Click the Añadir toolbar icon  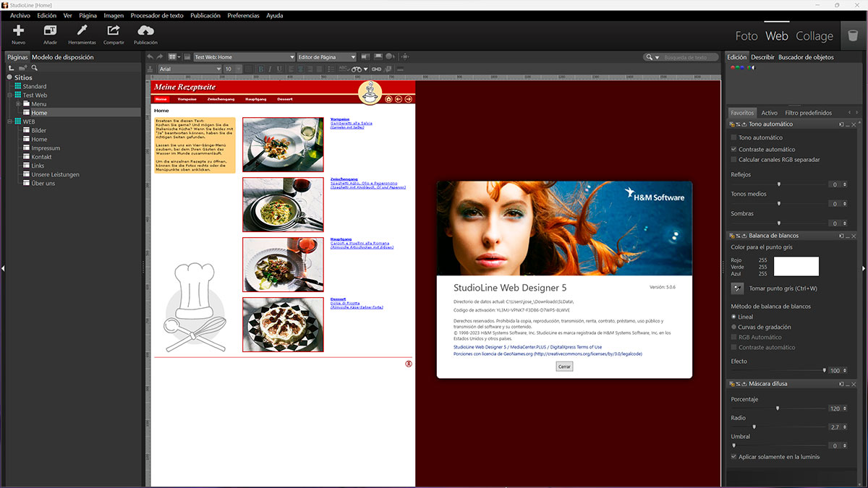tap(50, 30)
